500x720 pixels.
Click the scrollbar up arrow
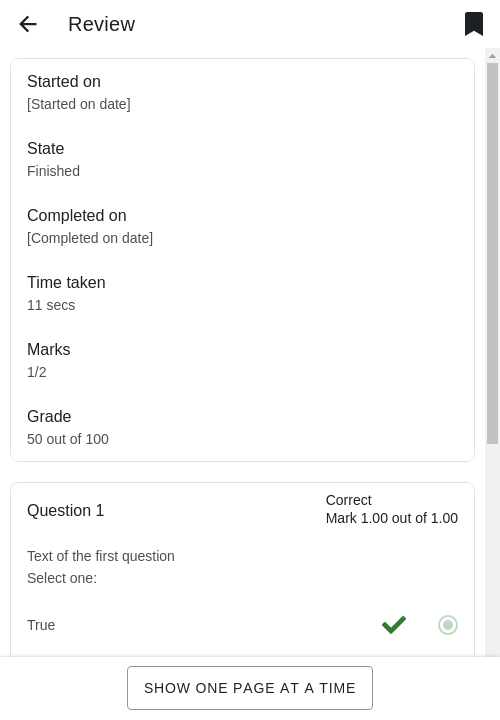click(492, 56)
